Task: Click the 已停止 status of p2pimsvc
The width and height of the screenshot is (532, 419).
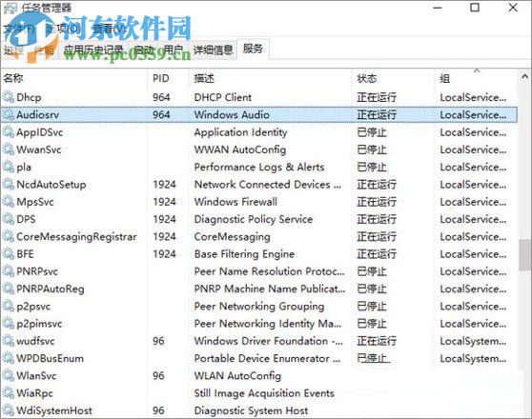Action: pos(372,324)
